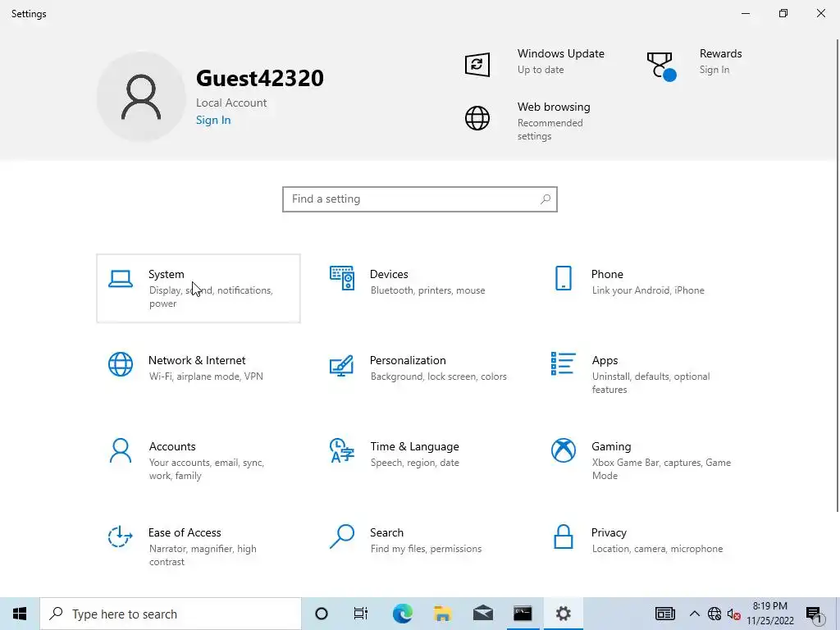This screenshot has height=630, width=840.
Task: Click 'Find my files, permissions' description
Action: pyautogui.click(x=426, y=549)
